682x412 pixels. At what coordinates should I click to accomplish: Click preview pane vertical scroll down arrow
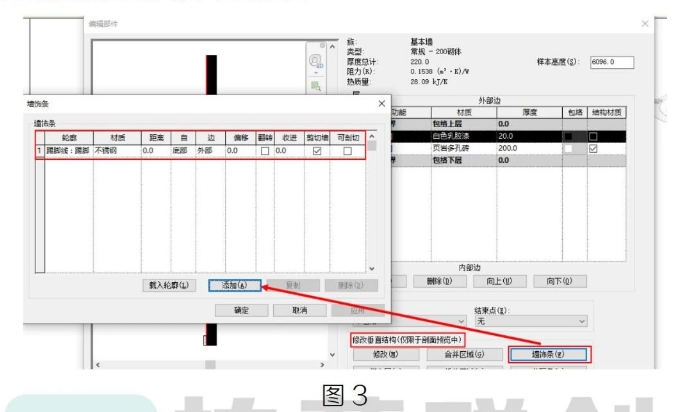click(332, 355)
